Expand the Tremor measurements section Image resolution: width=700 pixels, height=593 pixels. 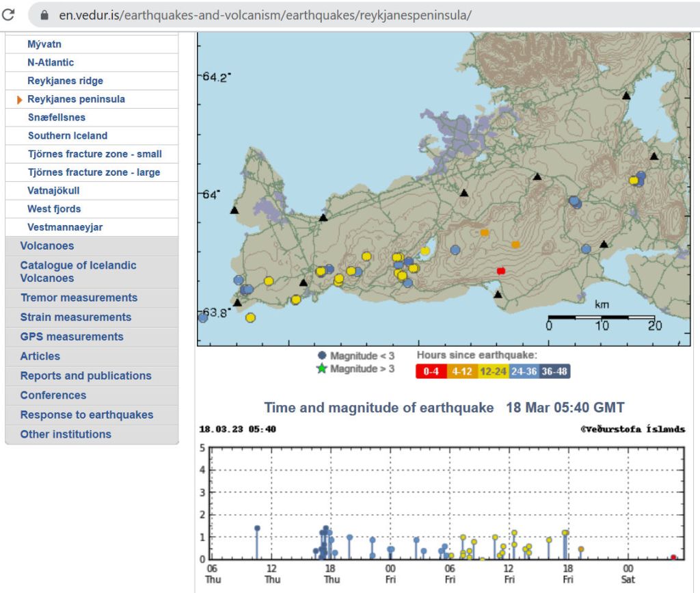(79, 298)
